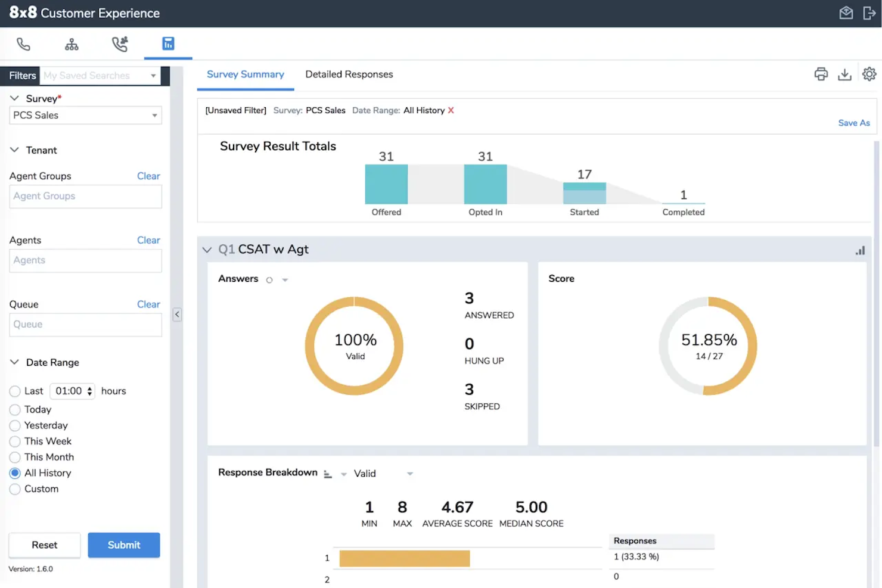Open the phone calls icon in top navigation
882x588 pixels.
(x=23, y=44)
